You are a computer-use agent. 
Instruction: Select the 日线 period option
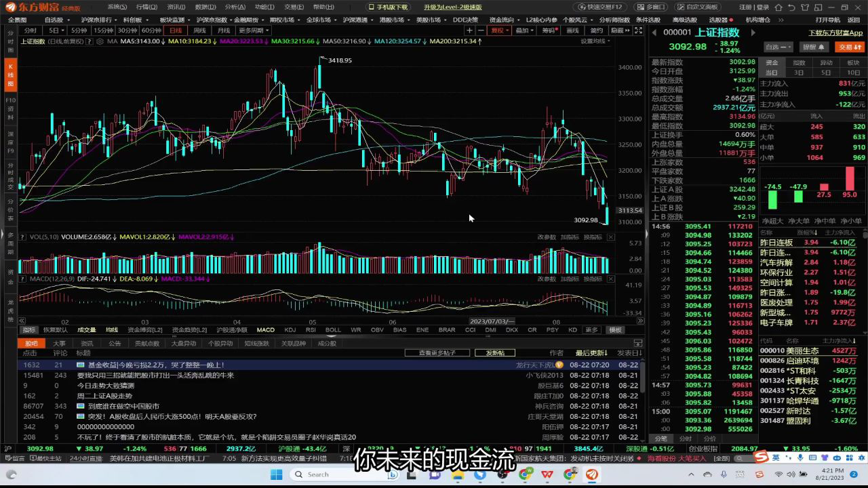pos(176,30)
